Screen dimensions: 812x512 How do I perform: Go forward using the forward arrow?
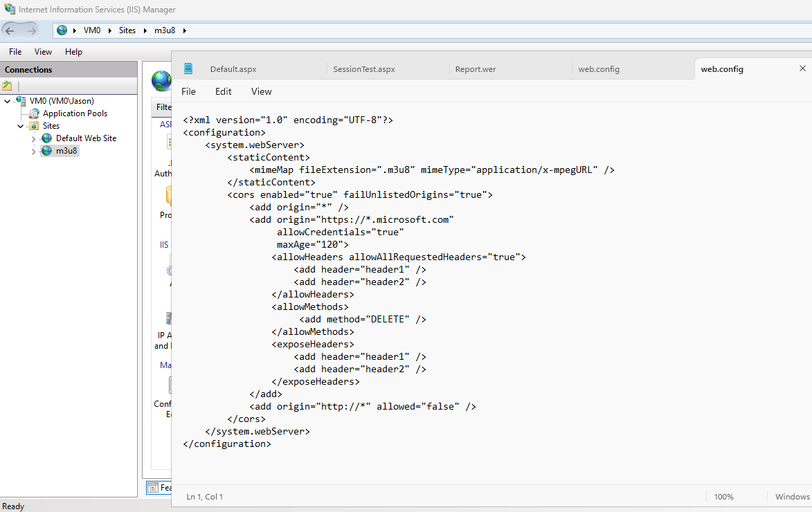(31, 30)
